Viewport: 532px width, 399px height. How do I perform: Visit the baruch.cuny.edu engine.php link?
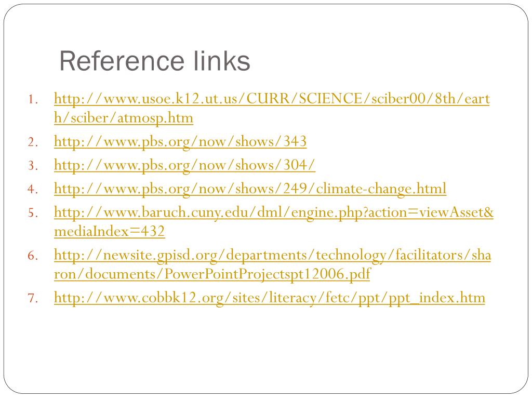coord(273,212)
